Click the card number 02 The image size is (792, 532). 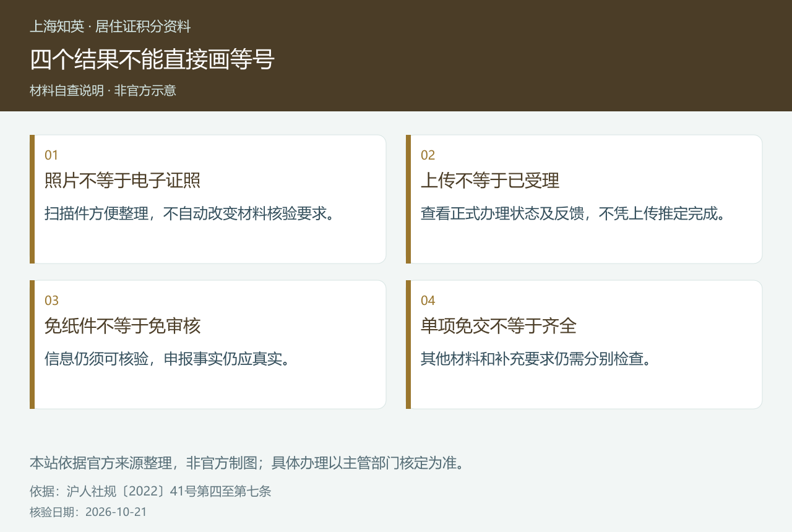pos(428,155)
